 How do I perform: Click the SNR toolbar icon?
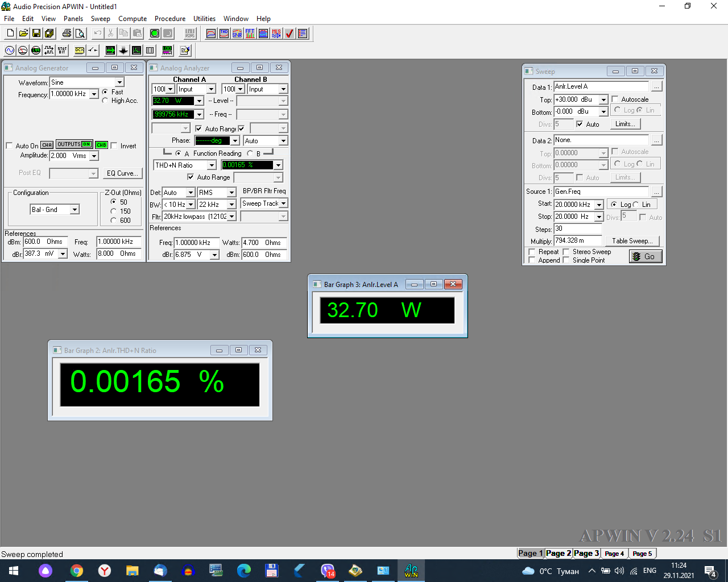point(237,34)
